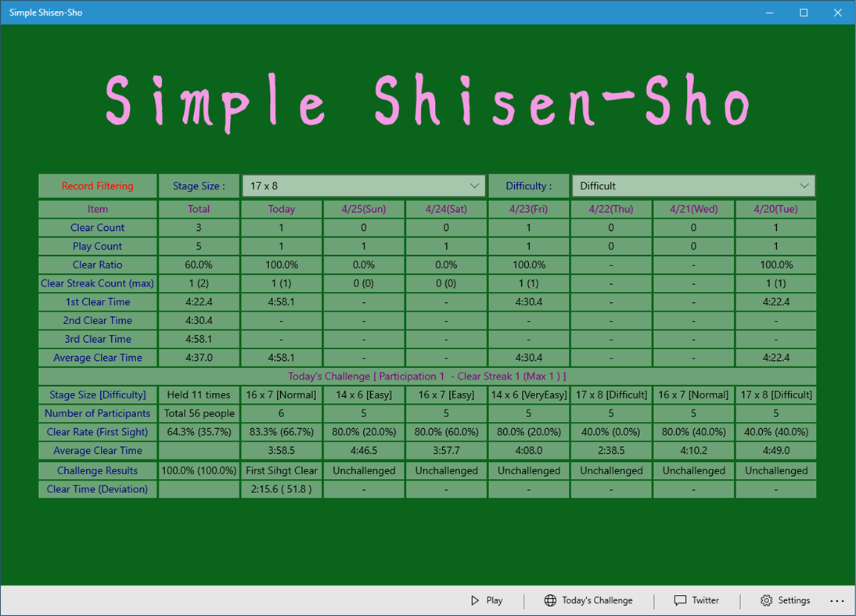Click the 4/25(Sun) column header
856x616 pixels.
(364, 209)
